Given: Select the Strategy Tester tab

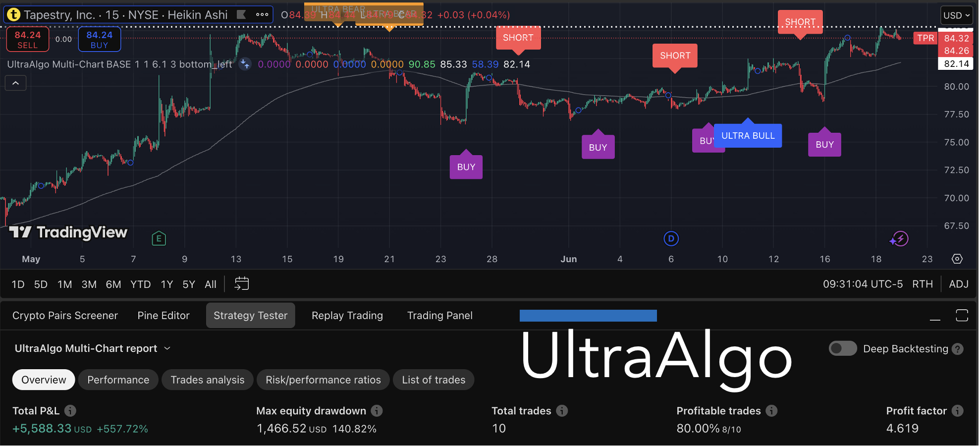Looking at the screenshot, I should [251, 316].
